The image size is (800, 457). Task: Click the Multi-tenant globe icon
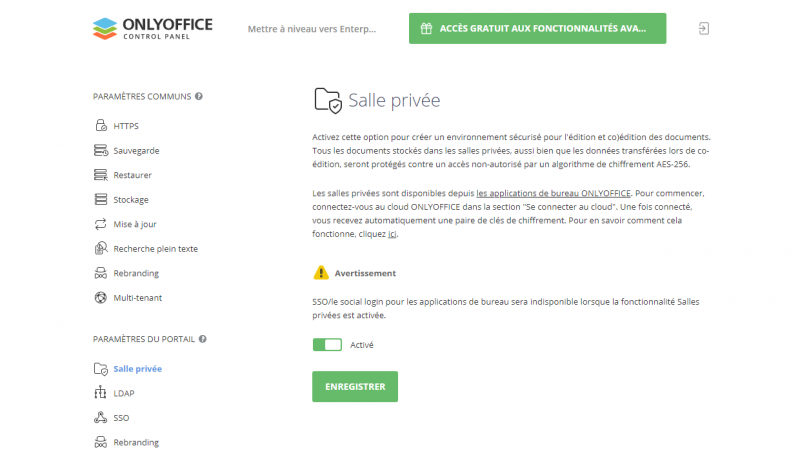[x=100, y=297]
